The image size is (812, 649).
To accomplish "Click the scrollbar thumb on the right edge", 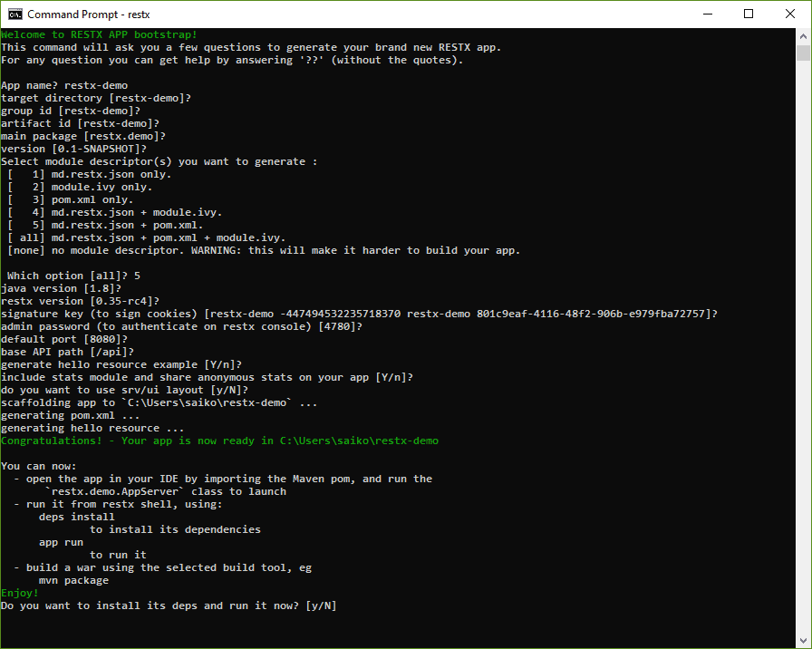I will click(803, 54).
